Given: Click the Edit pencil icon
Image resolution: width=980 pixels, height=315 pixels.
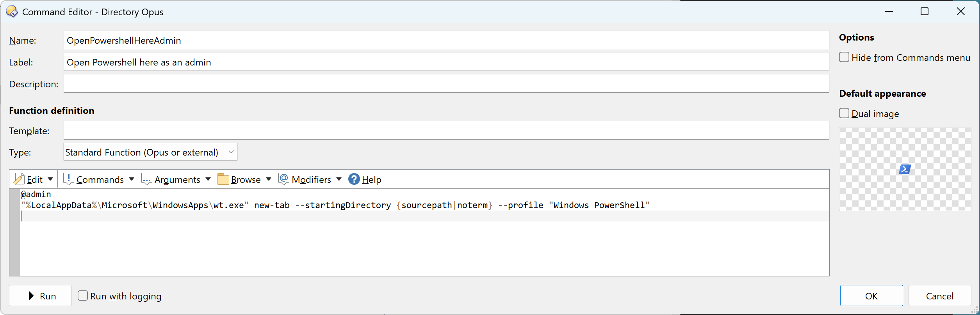Looking at the screenshot, I should pos(19,179).
